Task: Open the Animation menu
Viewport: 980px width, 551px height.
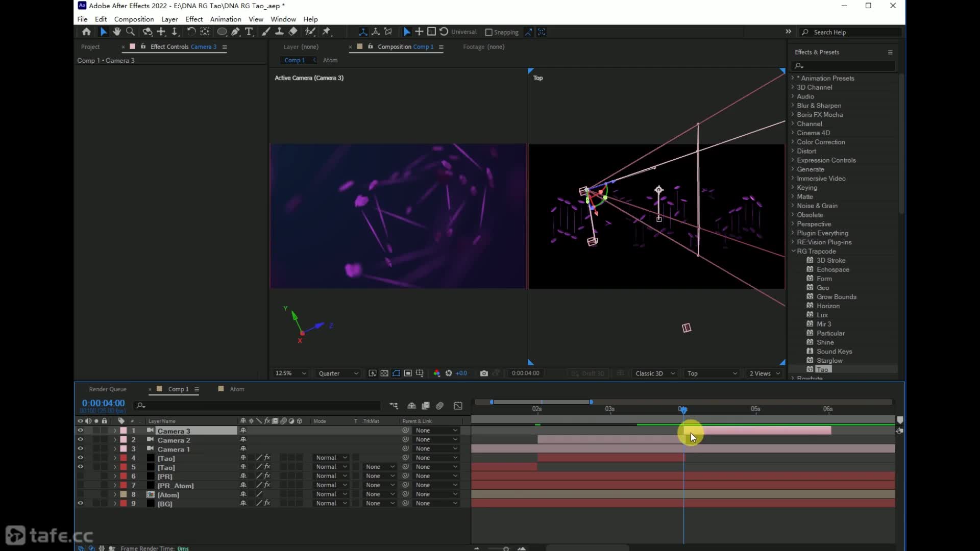Action: coord(226,19)
